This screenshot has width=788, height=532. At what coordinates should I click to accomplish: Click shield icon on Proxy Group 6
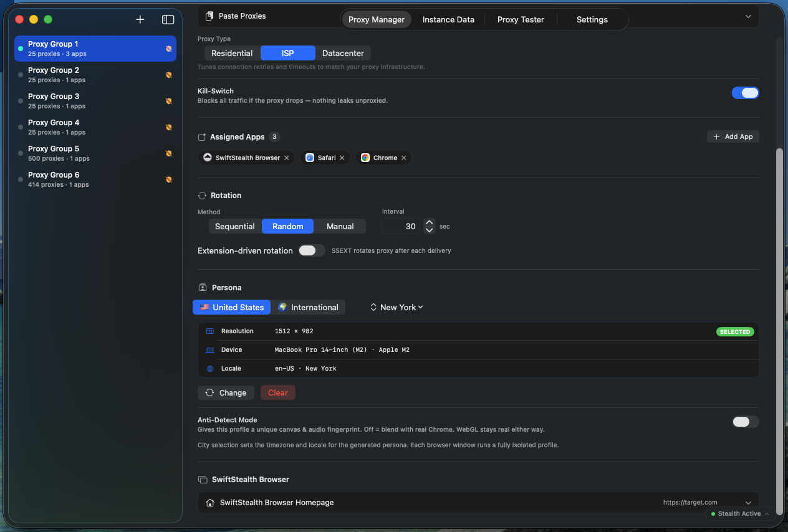[x=168, y=179]
